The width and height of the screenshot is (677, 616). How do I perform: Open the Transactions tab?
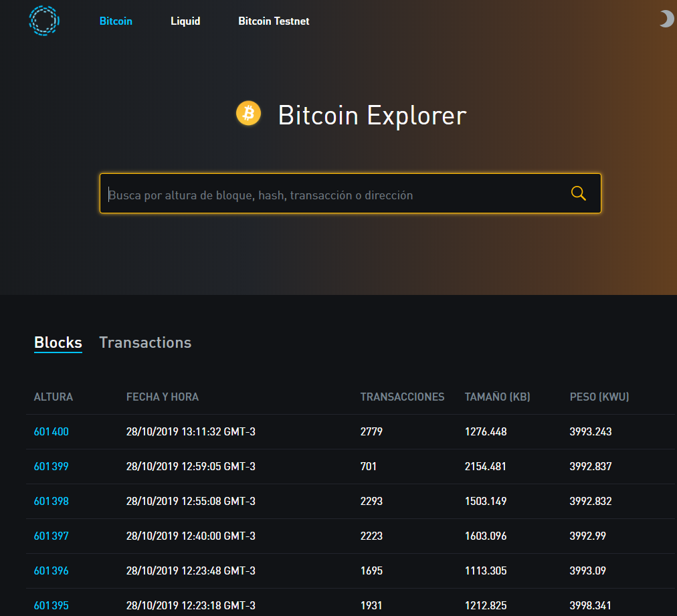[x=145, y=342]
